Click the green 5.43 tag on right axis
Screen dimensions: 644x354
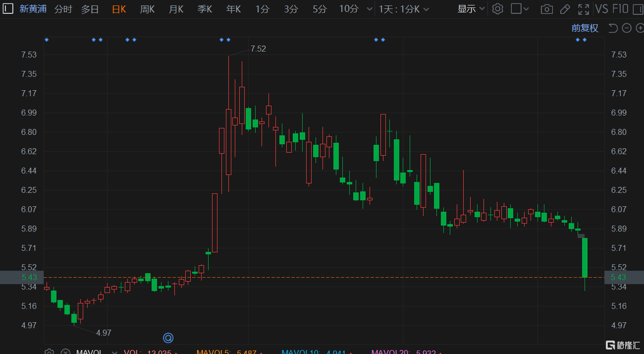tap(624, 277)
